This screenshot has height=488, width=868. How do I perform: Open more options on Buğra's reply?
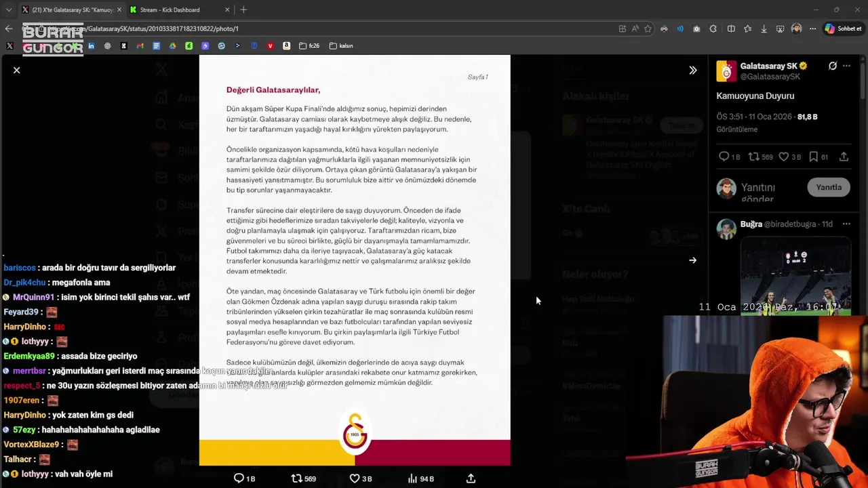tap(846, 224)
